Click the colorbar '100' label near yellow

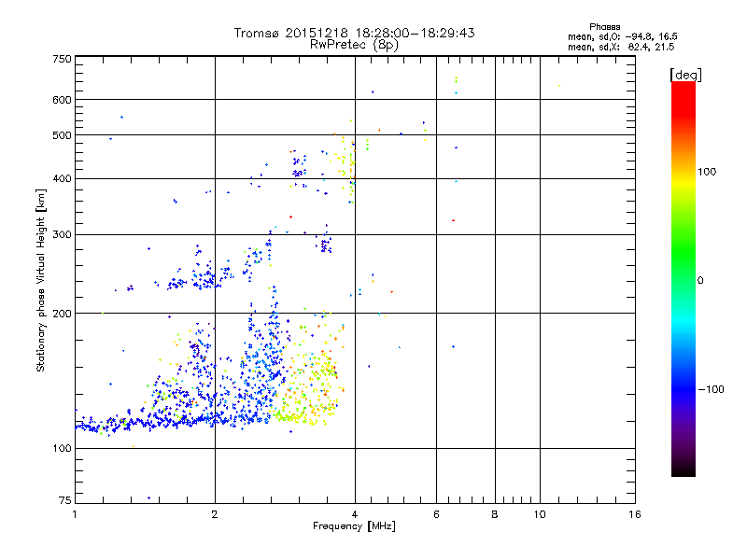coord(707,172)
